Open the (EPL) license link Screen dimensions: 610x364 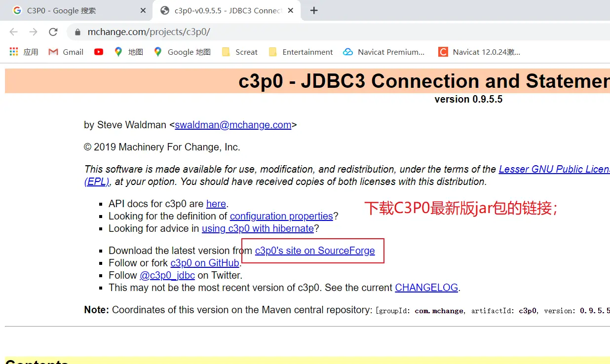click(97, 182)
